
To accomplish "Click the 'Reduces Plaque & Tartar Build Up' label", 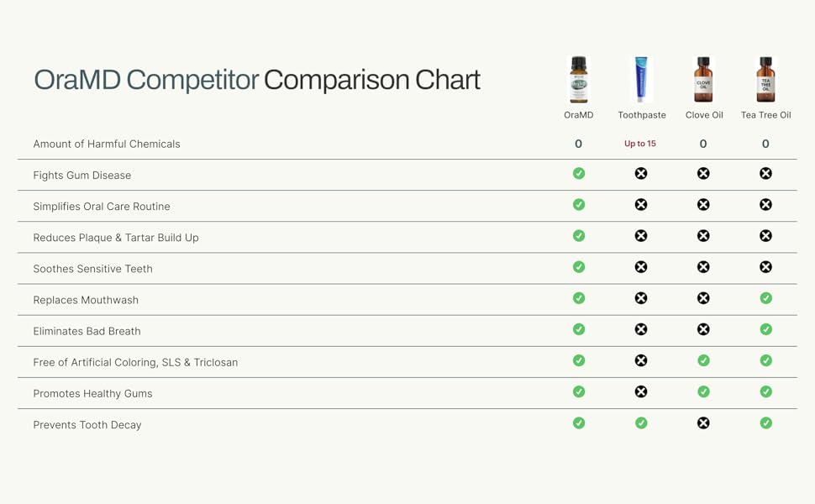I will point(116,238).
